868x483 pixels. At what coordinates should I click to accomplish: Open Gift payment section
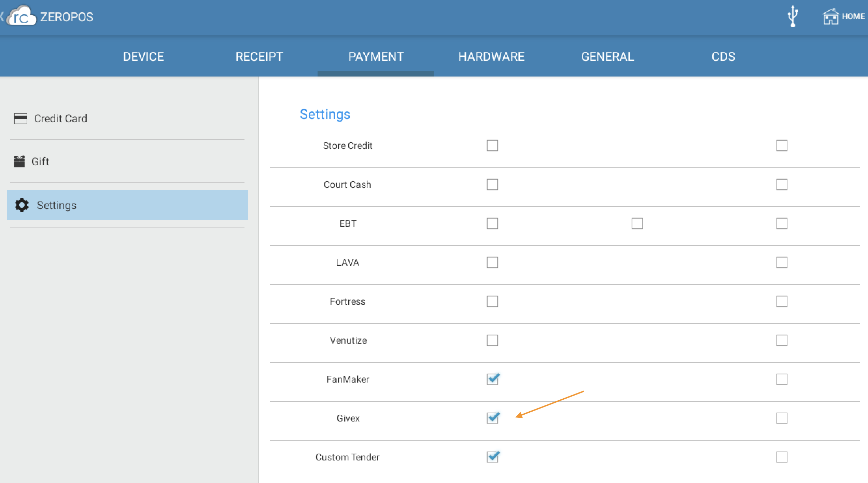127,161
